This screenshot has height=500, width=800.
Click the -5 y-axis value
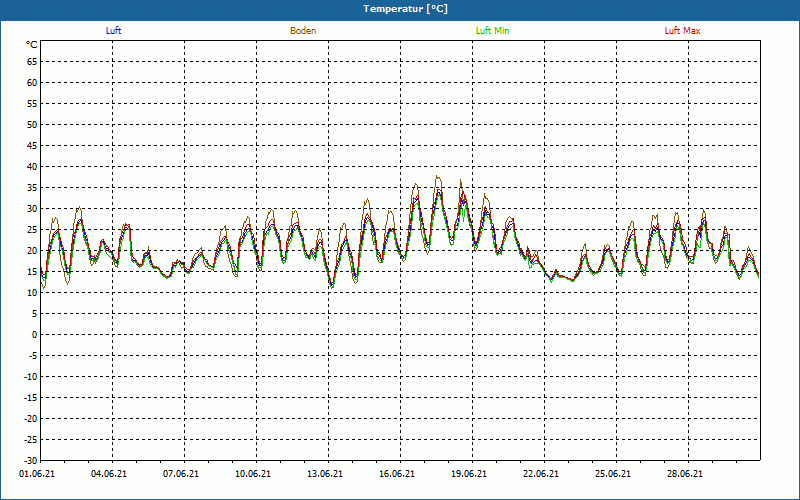[33, 356]
